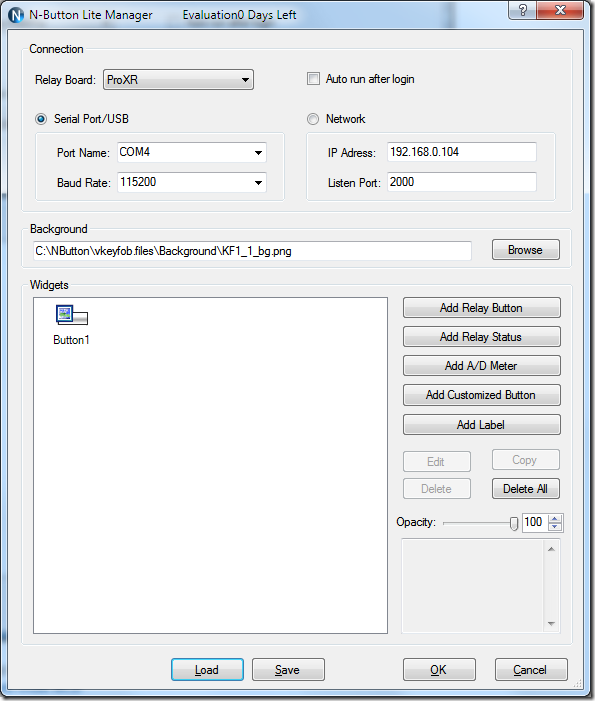
Task: Save the current configuration
Action: click(x=288, y=670)
